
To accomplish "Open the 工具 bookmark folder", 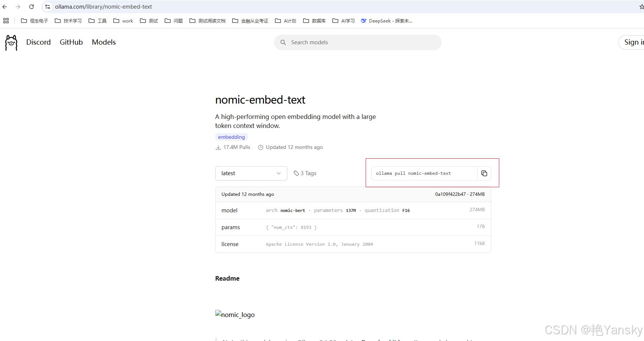I will (x=98, y=21).
